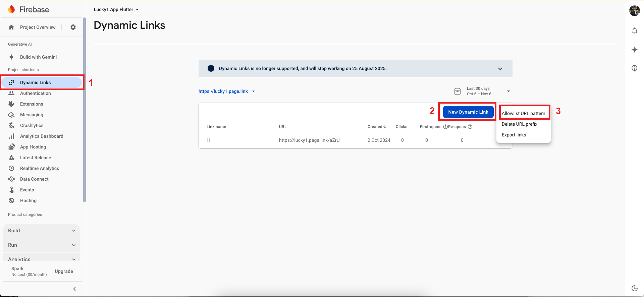
Task: Collapse the sidebar navigation arrow
Action: click(x=74, y=289)
